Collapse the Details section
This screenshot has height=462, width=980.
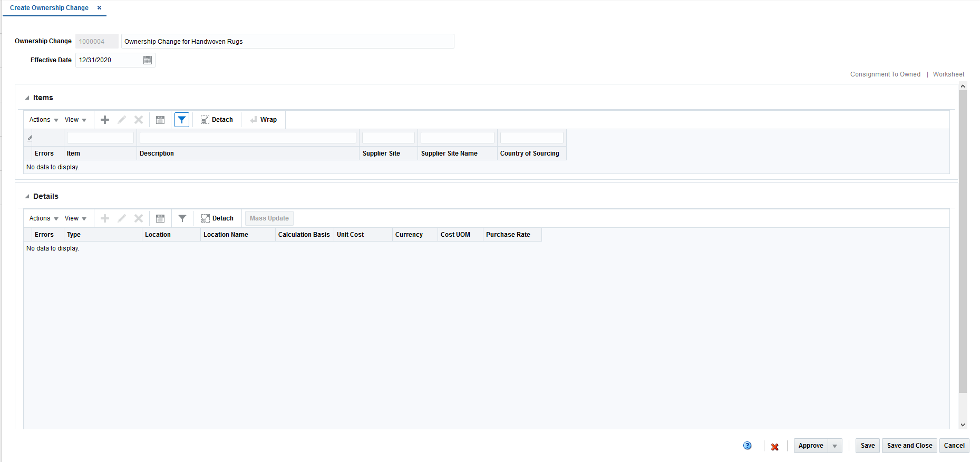(x=27, y=197)
